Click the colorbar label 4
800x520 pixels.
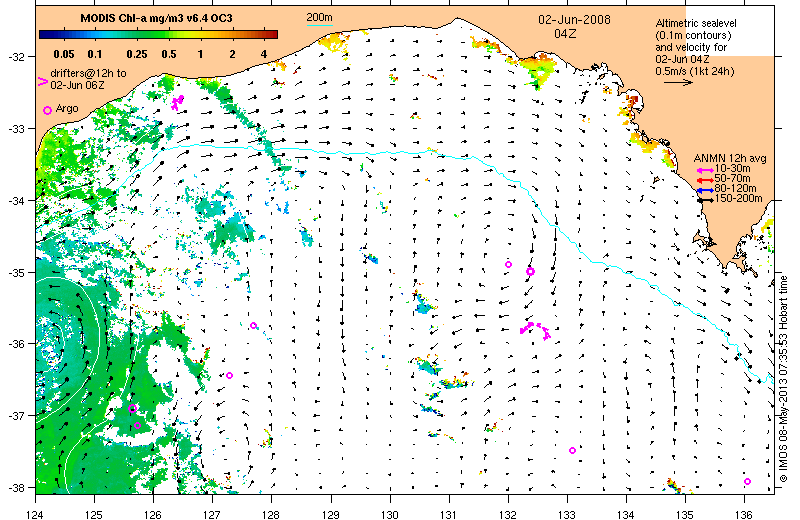coord(264,54)
